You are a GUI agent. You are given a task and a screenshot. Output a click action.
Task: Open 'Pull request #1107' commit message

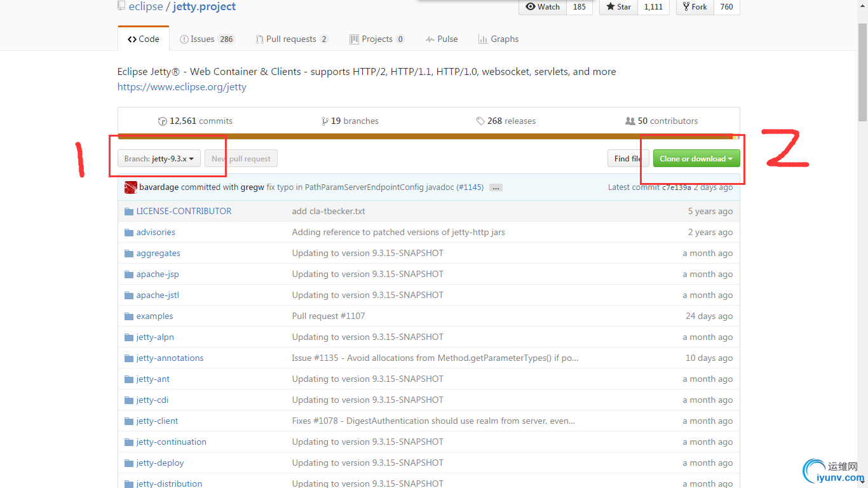point(329,316)
